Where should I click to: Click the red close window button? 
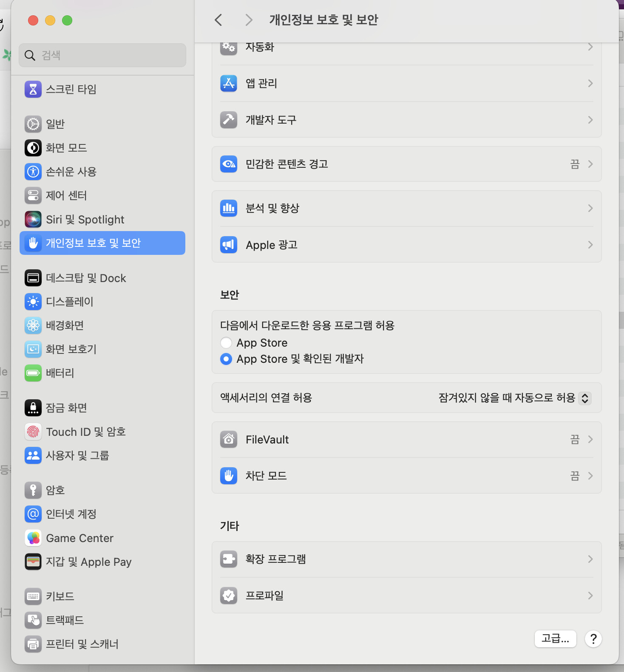coord(33,20)
